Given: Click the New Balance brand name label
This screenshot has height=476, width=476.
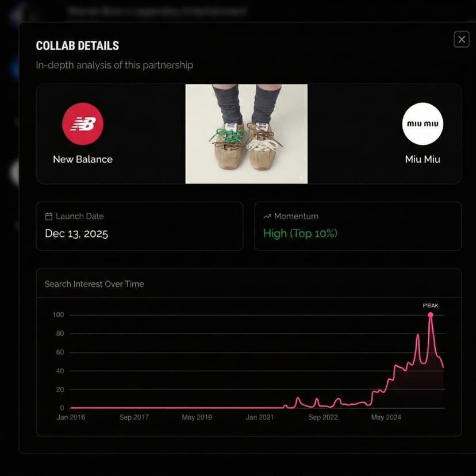Looking at the screenshot, I should click(83, 159).
